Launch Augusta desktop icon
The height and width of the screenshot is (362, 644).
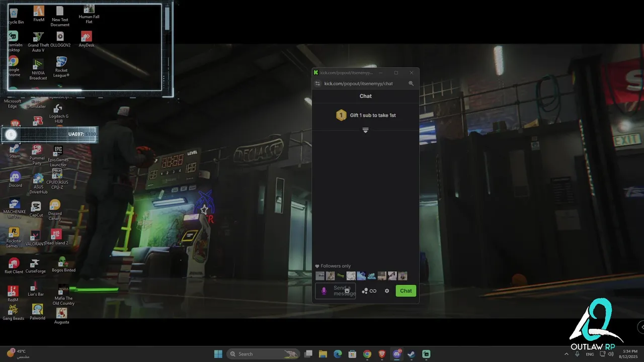click(x=61, y=316)
